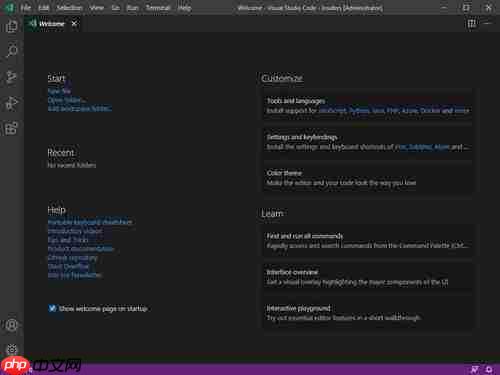
Task: Open the editor More Actions ellipsis
Action: (x=487, y=24)
